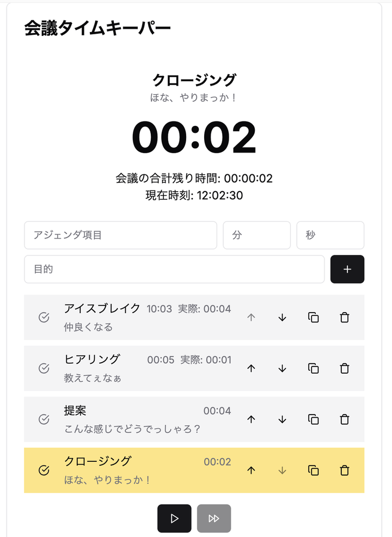This screenshot has width=392, height=537.
Task: Move 提案 item down
Action: click(282, 419)
